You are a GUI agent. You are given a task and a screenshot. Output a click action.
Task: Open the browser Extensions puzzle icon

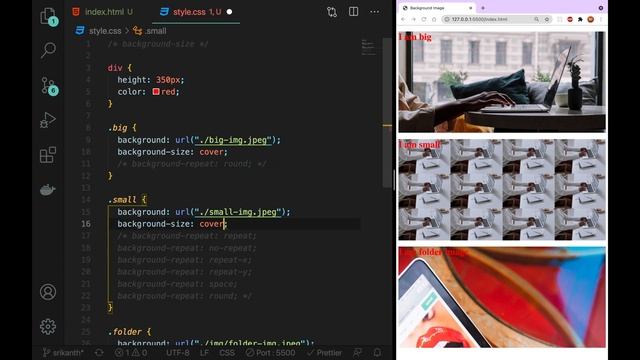[x=580, y=19]
